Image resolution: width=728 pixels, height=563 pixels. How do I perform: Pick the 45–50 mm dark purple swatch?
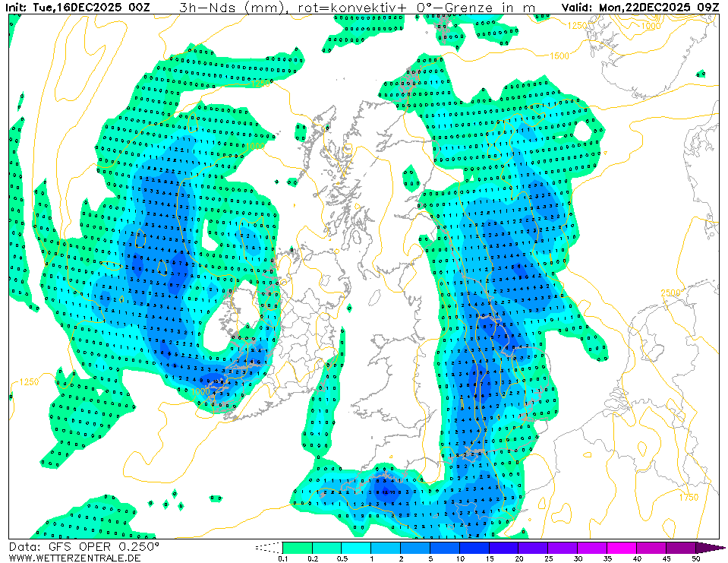pyautogui.click(x=681, y=547)
